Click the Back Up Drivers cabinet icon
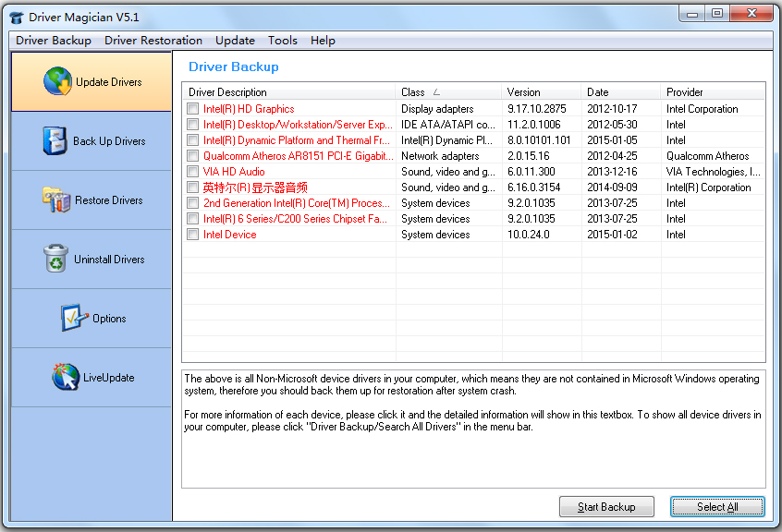 tap(55, 140)
